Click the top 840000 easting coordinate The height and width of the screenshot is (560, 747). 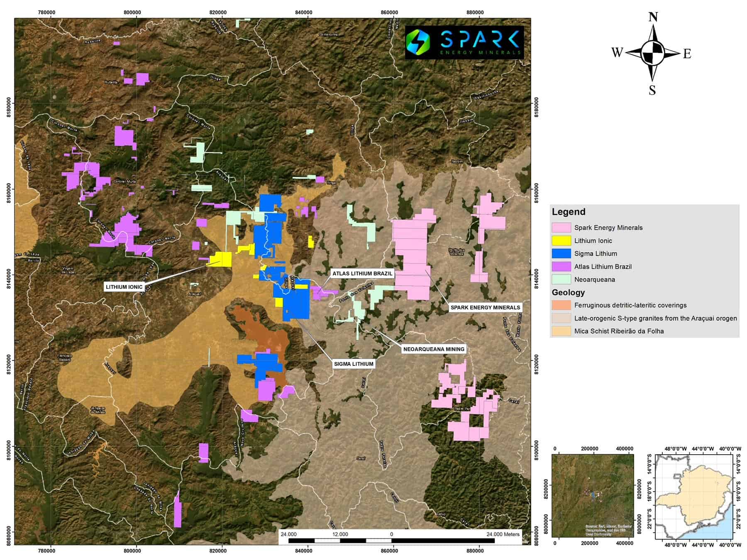click(304, 12)
